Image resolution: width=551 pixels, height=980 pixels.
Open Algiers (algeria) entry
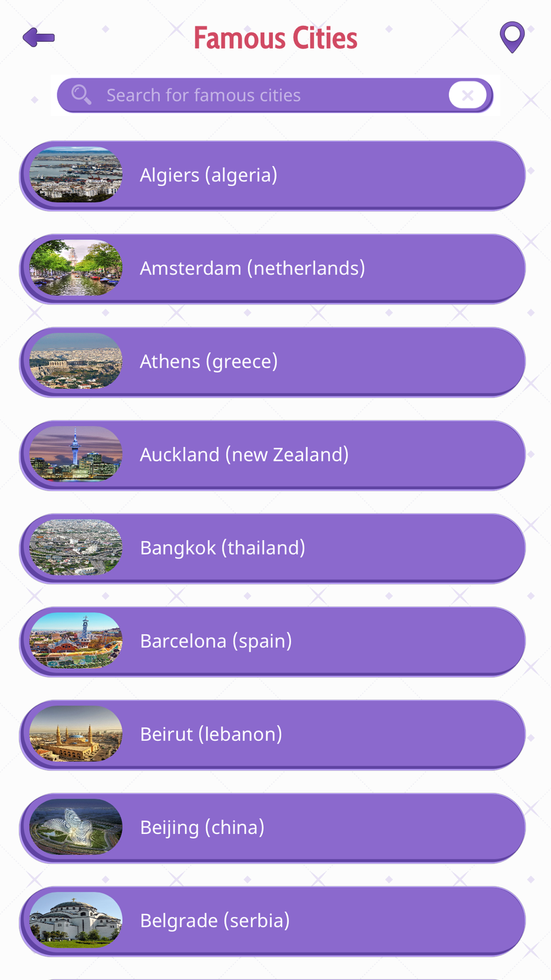272,176
